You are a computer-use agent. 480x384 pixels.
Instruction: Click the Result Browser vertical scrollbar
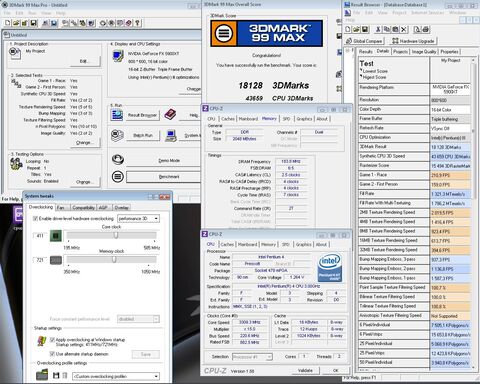coord(474,213)
